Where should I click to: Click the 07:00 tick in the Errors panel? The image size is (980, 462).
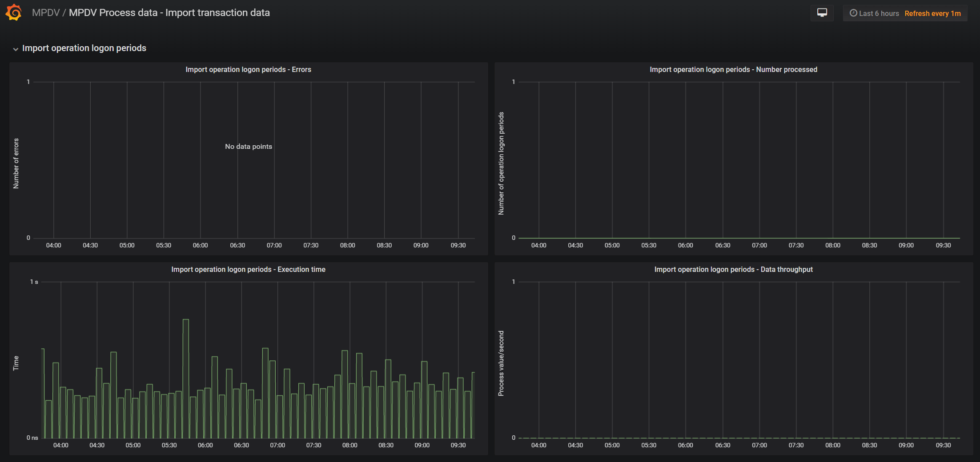(x=274, y=245)
